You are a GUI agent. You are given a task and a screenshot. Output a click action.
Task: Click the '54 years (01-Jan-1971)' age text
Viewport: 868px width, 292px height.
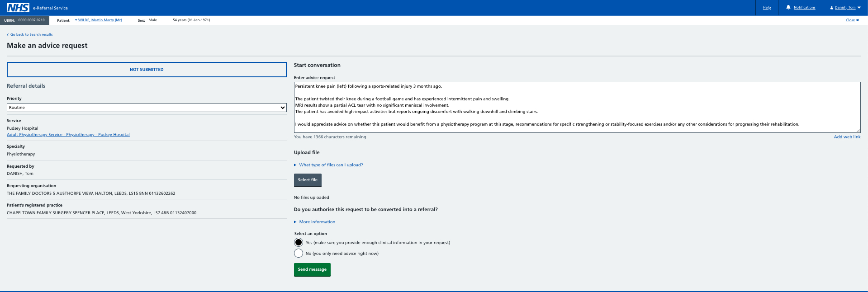pyautogui.click(x=191, y=20)
